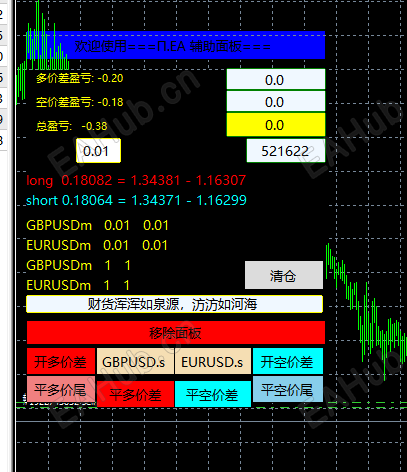Click the 开多价差 open long spread button

click(61, 361)
